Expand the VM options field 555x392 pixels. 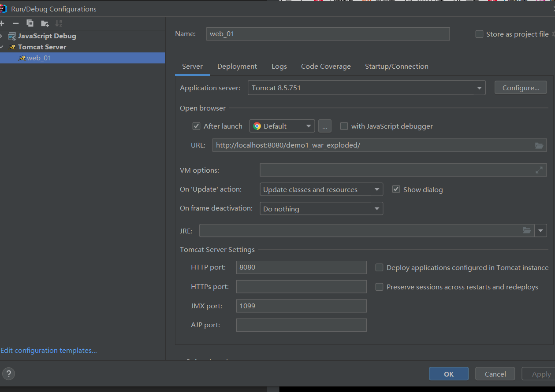pos(539,170)
